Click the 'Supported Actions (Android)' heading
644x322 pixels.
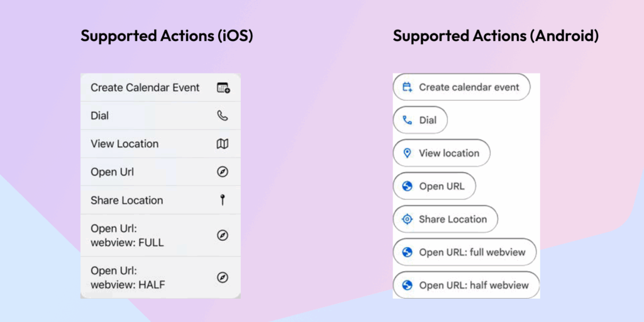496,36
